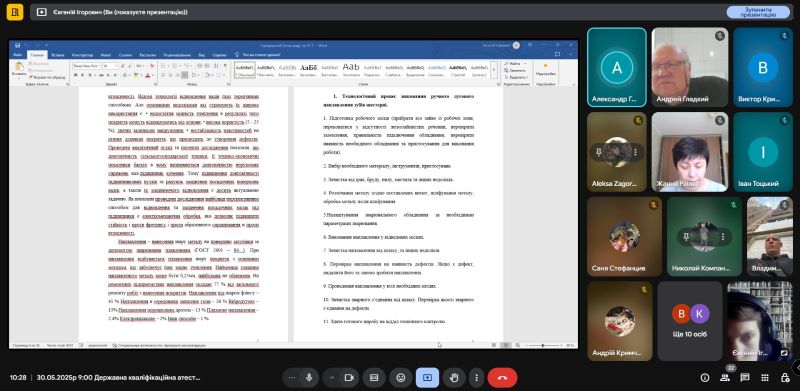The height and width of the screenshot is (391, 800).
Task: Open the three-dot more options menu
Action: [476, 378]
